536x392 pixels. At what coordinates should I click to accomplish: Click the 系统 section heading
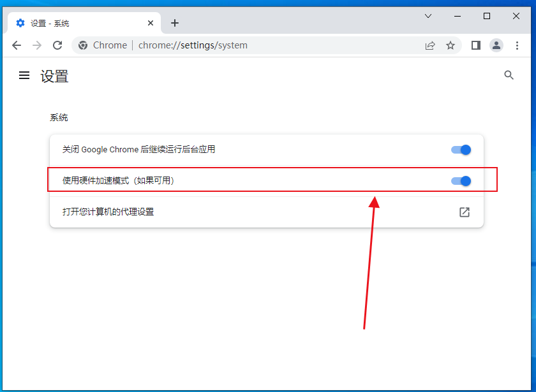[x=59, y=117]
